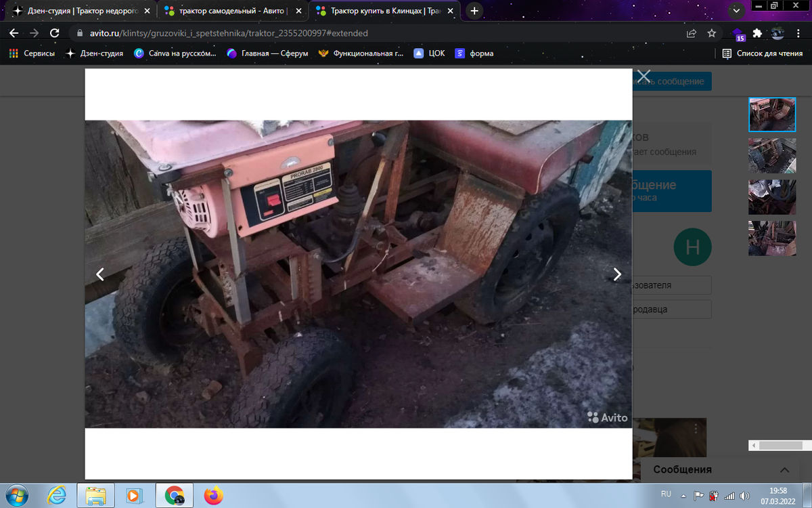Show the previous tractor photo
This screenshot has height=508, width=812.
coord(100,274)
